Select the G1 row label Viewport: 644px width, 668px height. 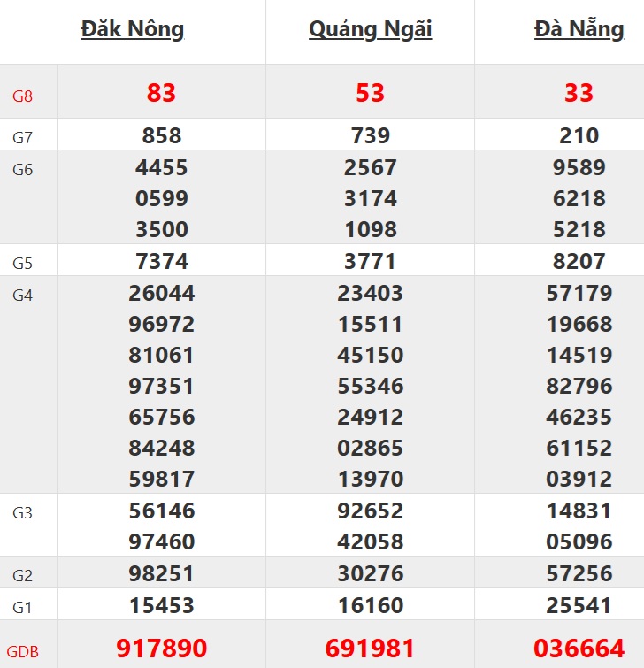tap(22, 608)
